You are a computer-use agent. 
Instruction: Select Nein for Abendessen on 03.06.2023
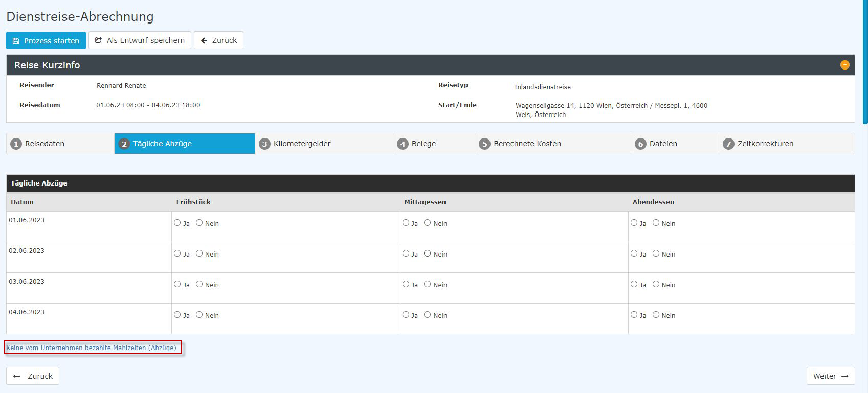(x=656, y=284)
